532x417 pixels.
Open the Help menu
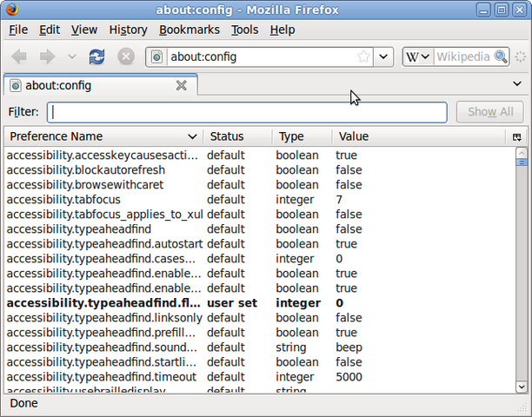click(283, 30)
